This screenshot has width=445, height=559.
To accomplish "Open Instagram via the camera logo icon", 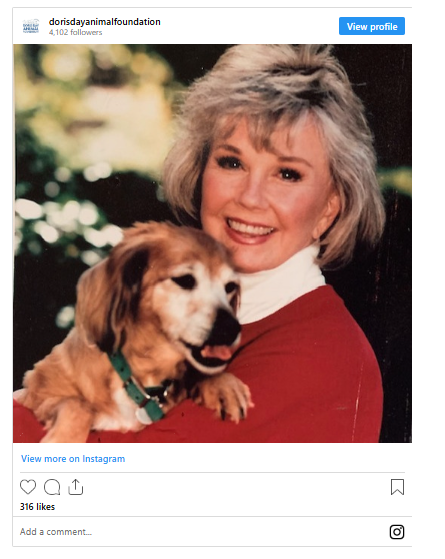I will coord(397,532).
